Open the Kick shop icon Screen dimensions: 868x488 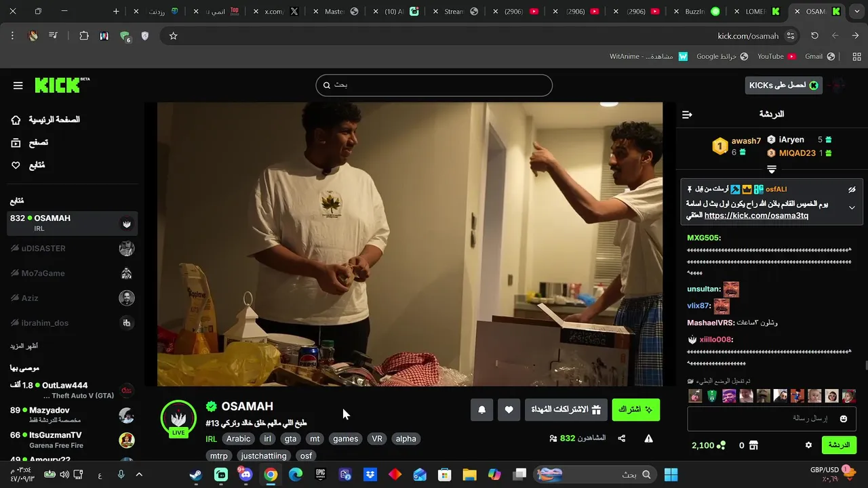[753, 445]
